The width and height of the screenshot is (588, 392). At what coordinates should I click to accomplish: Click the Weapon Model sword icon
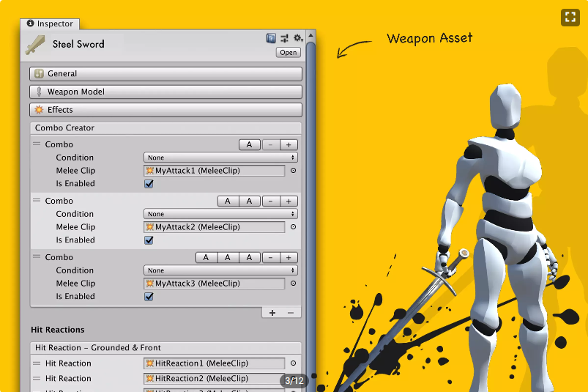(39, 92)
